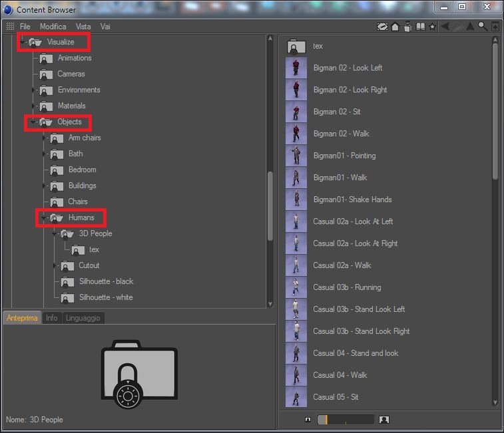This screenshot has height=433, width=504.
Task: Click Casual 03b - Stand Look Right item
Action: [x=348, y=331]
